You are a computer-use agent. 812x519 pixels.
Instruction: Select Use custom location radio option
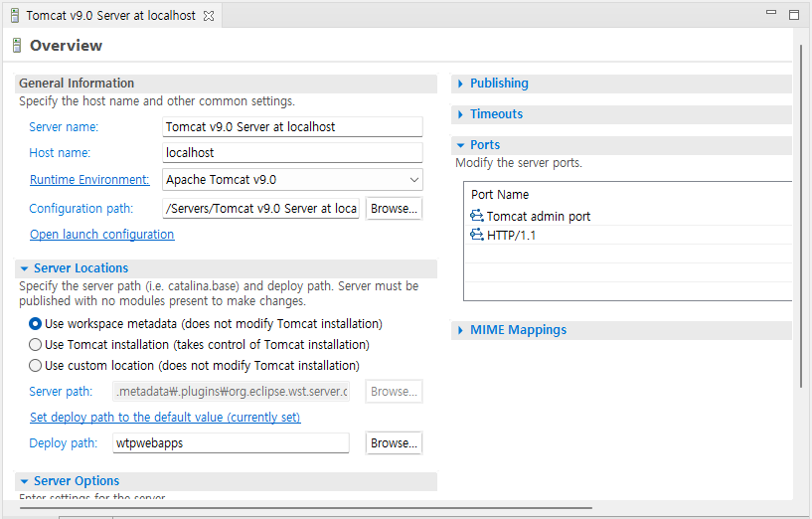point(35,366)
